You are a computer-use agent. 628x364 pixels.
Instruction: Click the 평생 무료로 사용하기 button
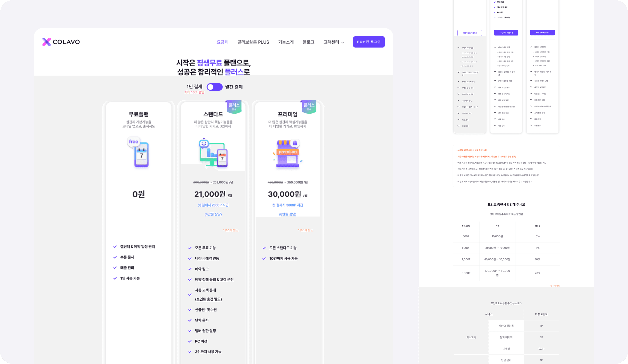[x=469, y=33]
